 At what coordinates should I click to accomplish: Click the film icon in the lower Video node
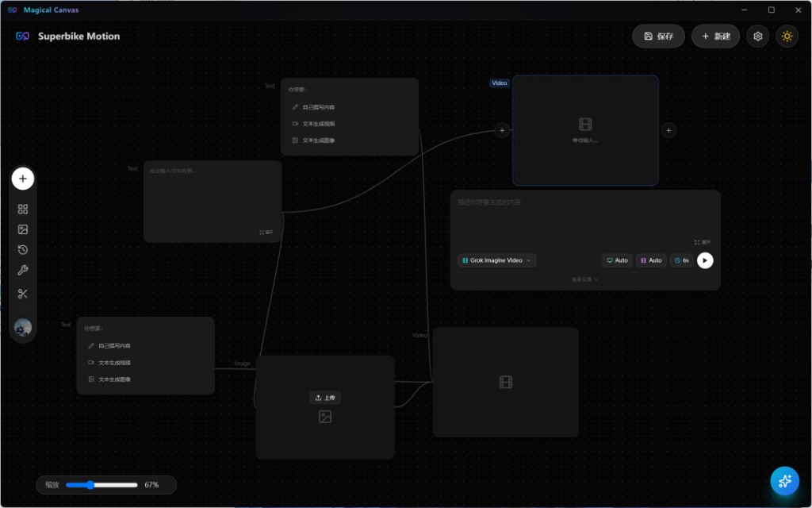tap(505, 382)
